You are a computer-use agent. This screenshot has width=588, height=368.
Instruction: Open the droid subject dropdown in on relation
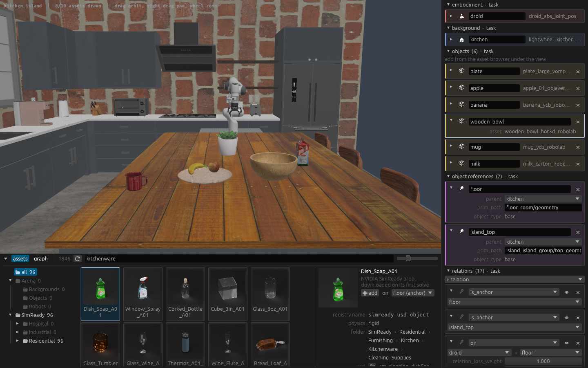[x=479, y=352]
